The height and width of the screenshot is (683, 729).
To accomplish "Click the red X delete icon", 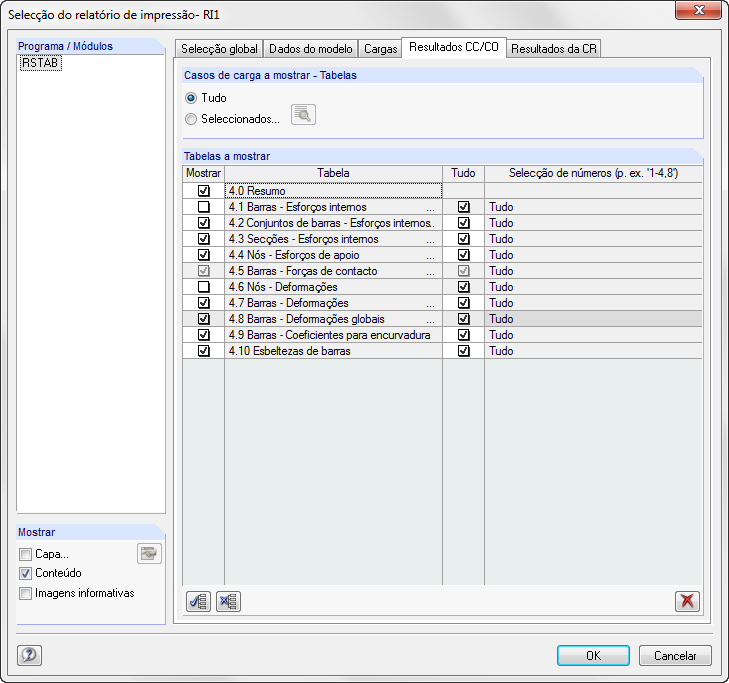I will [x=687, y=601].
